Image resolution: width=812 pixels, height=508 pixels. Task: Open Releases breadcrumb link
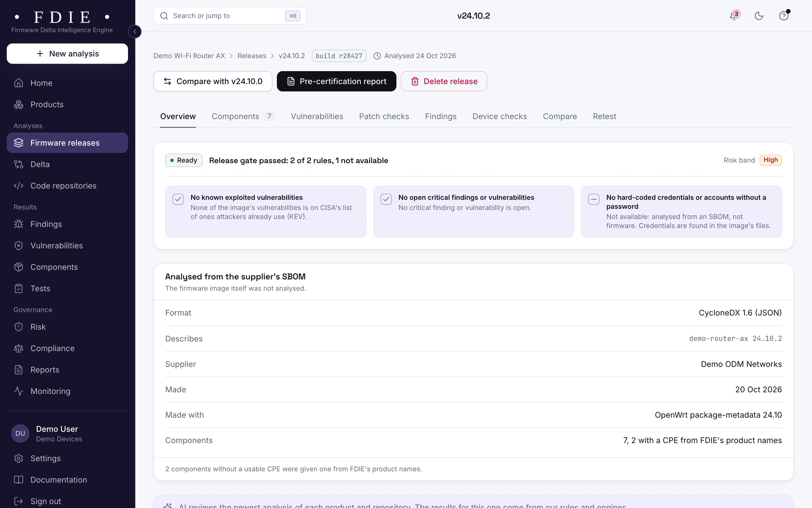click(x=252, y=56)
